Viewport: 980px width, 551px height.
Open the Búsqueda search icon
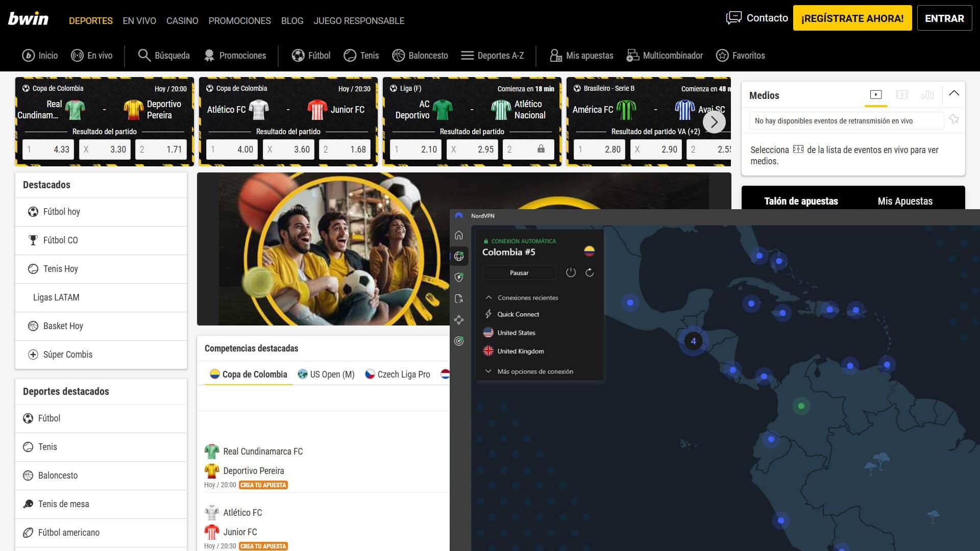144,55
